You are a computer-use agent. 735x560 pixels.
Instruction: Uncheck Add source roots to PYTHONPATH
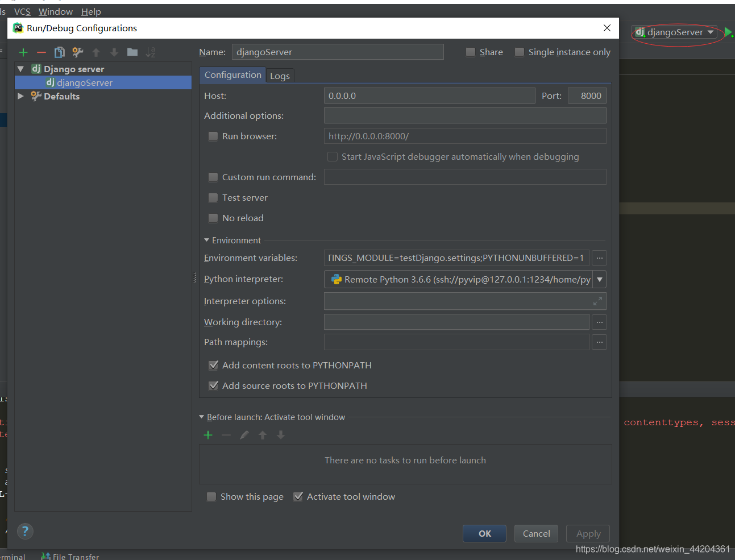[x=214, y=386]
